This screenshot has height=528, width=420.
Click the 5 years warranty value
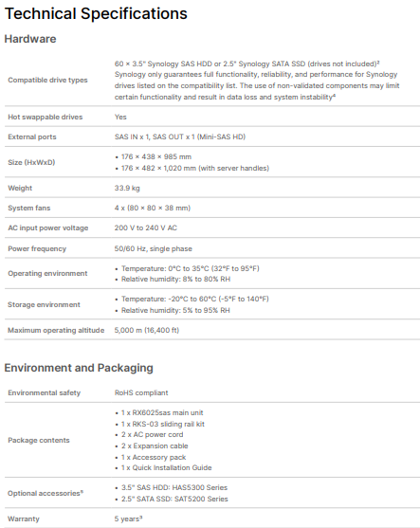coord(128,519)
